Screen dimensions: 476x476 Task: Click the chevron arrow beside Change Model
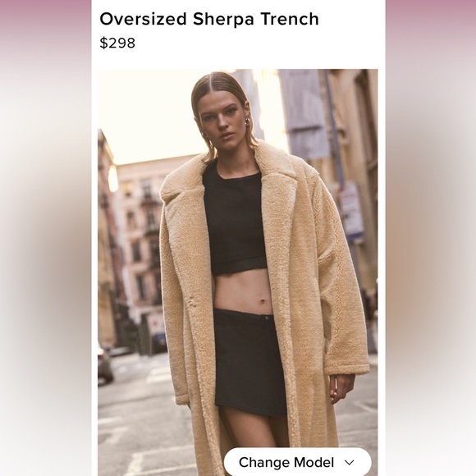point(350,463)
